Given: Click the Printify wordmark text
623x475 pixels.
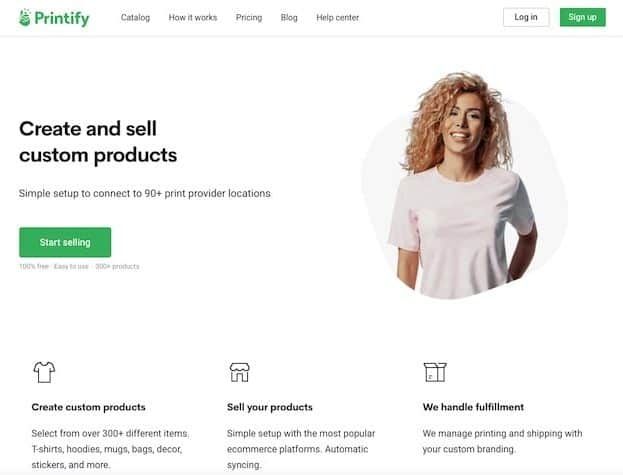Looking at the screenshot, I should (62, 18).
